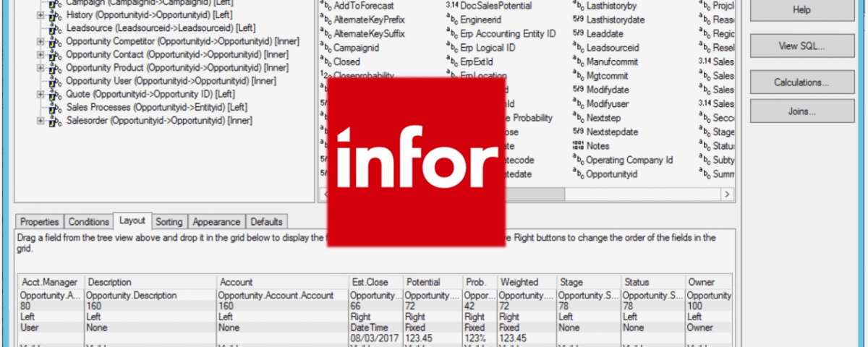The image size is (868, 347).
Task: Select the Leadsource (Leadsourceid->Leadsourceid) [Left] tree row
Action: click(161, 28)
